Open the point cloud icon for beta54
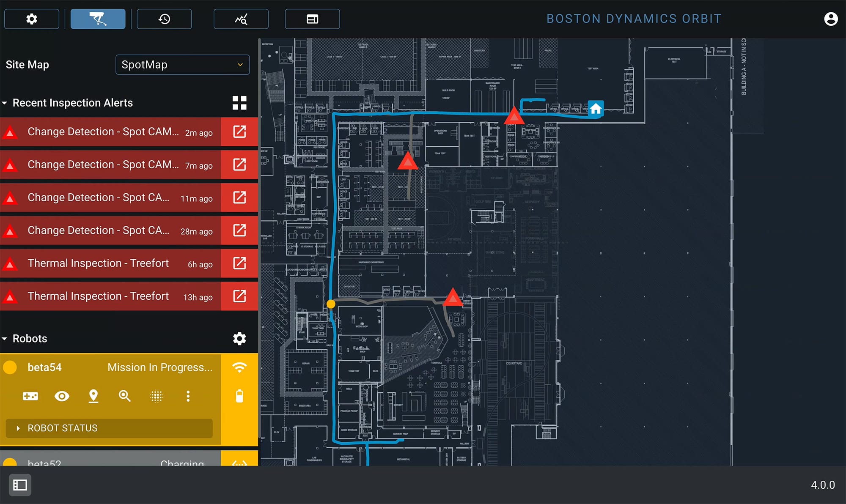 point(157,396)
